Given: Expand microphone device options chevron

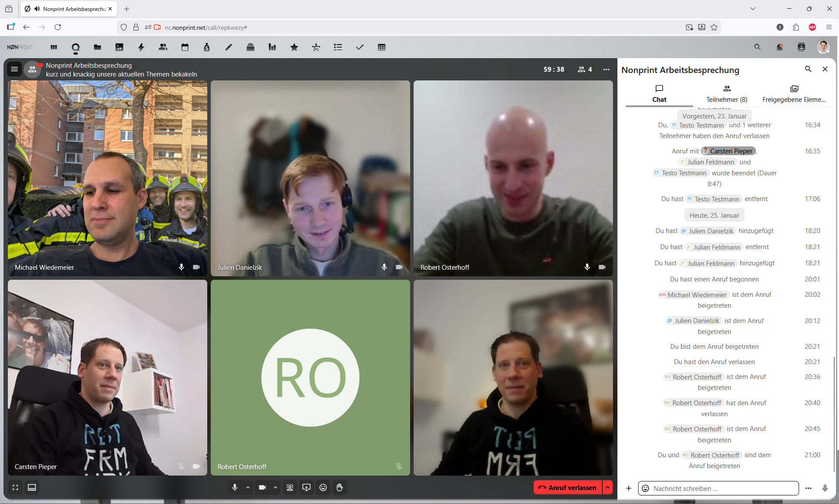Looking at the screenshot, I should pos(248,487).
